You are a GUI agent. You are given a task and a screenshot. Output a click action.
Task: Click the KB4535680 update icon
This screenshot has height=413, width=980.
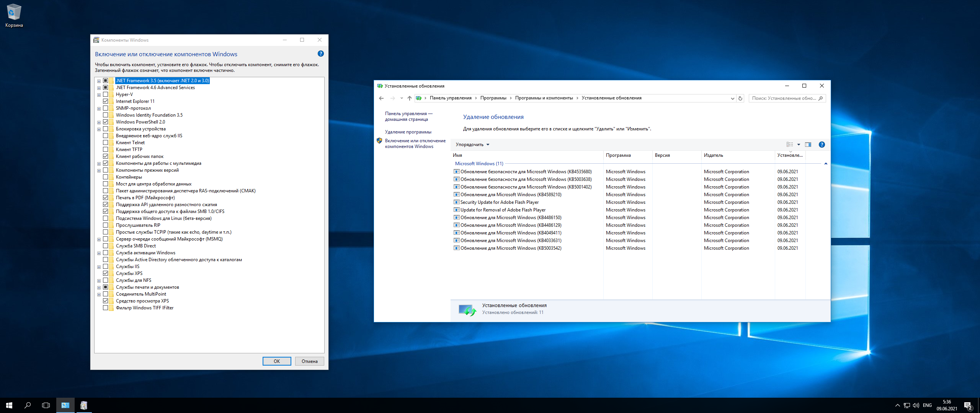pos(456,172)
